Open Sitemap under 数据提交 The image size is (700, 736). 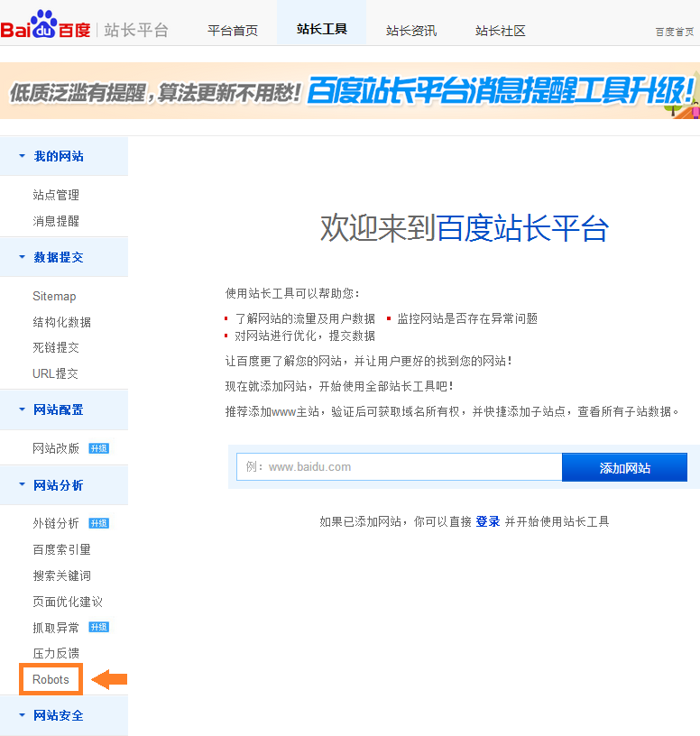click(x=54, y=296)
